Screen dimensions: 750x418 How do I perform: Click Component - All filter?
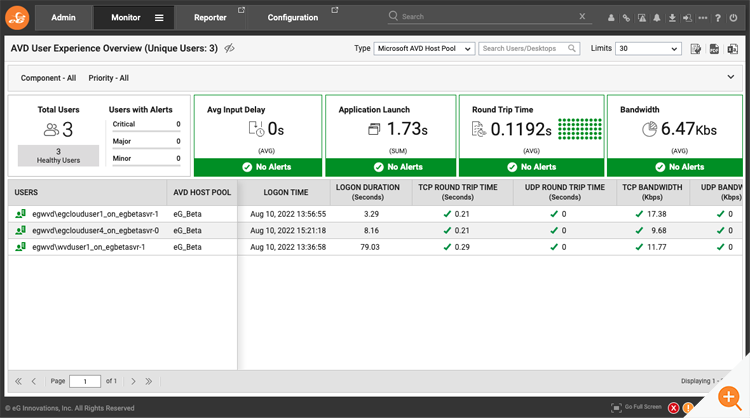click(48, 78)
